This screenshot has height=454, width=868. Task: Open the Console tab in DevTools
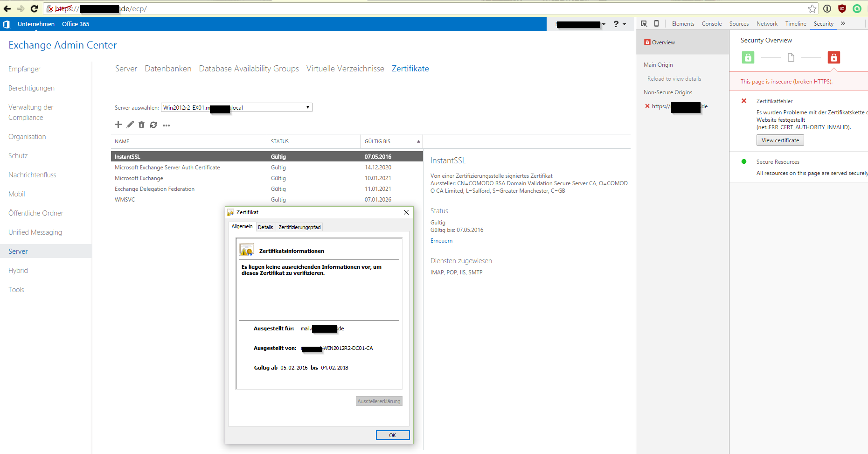tap(712, 24)
